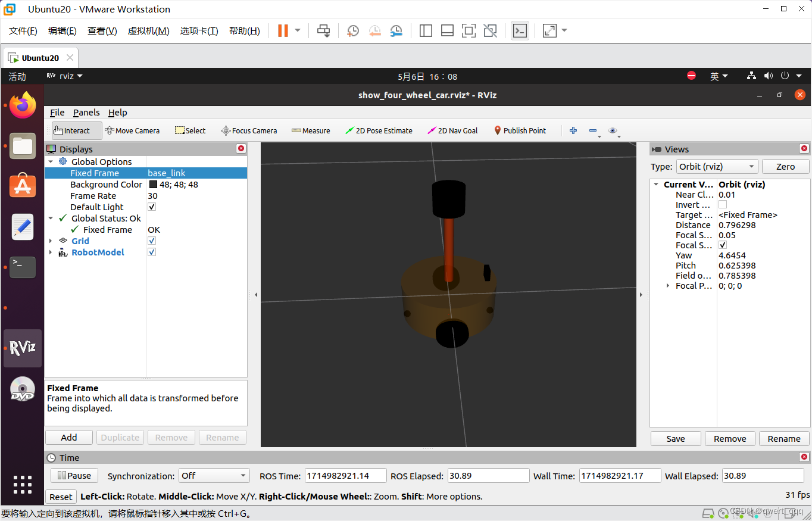Click the Remove view button
This screenshot has height=521, width=812.
730,438
